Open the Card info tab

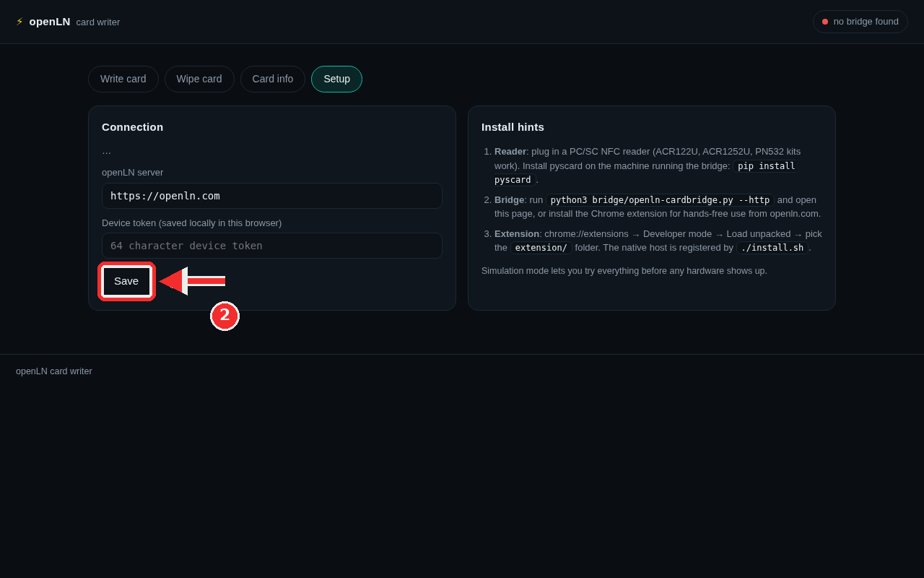coord(273,79)
